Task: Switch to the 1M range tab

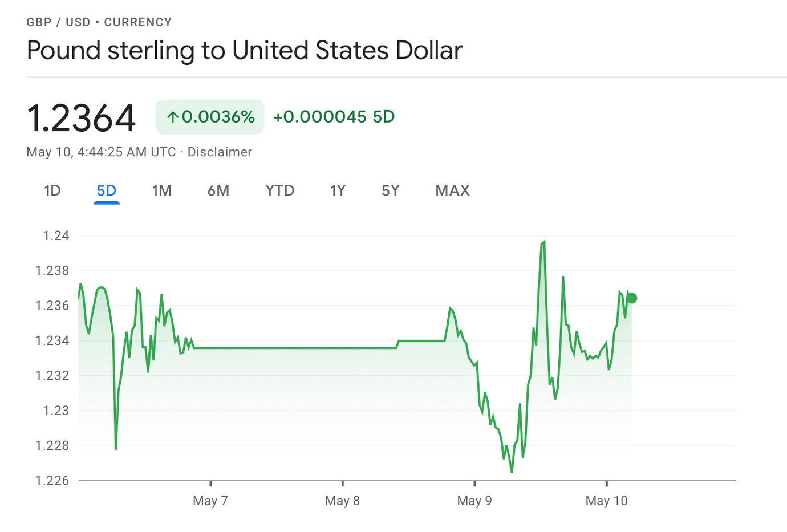Action: (162, 190)
